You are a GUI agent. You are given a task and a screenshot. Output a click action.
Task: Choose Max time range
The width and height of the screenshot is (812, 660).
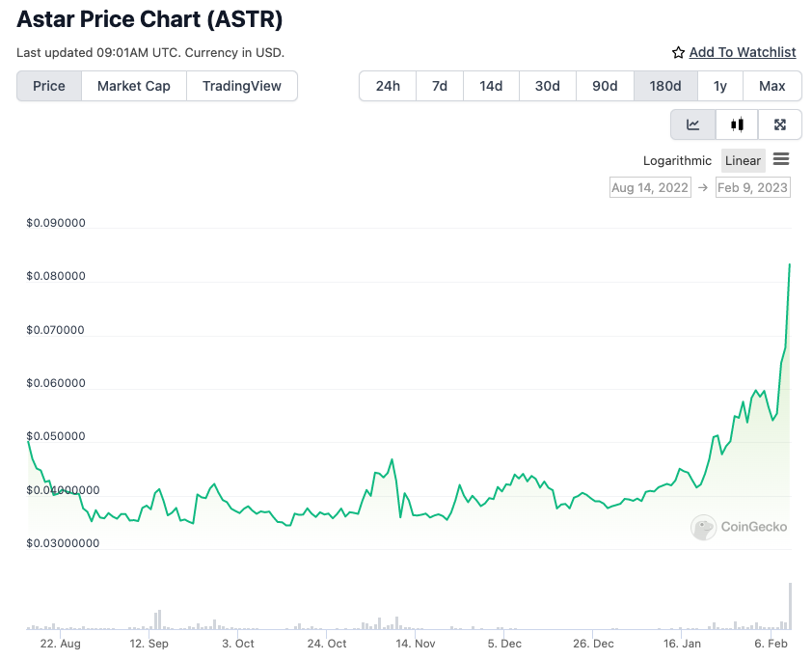772,86
